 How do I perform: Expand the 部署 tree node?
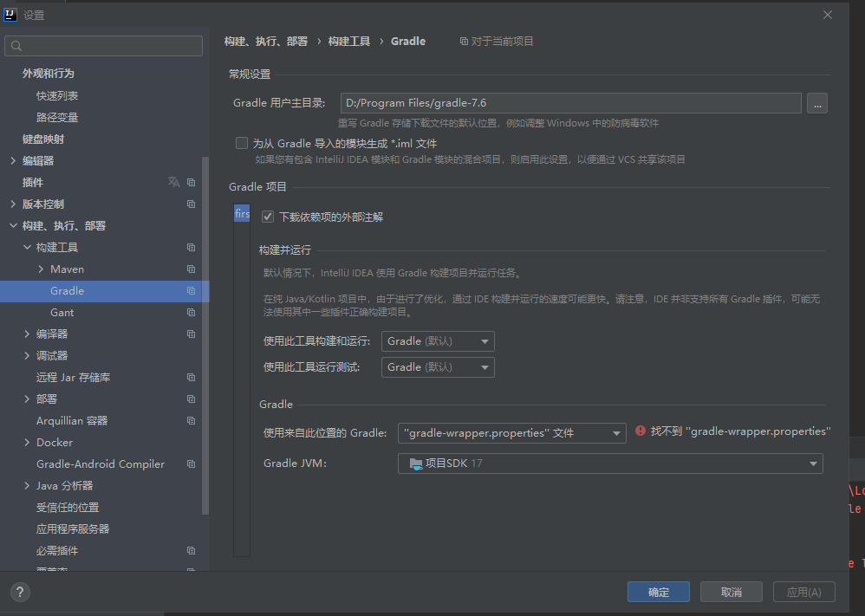pos(27,399)
